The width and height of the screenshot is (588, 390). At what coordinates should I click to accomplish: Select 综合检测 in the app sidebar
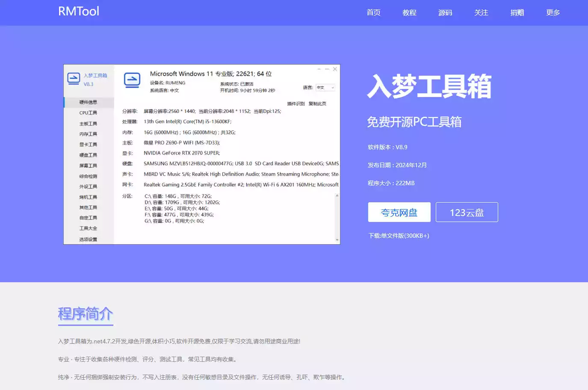(88, 176)
